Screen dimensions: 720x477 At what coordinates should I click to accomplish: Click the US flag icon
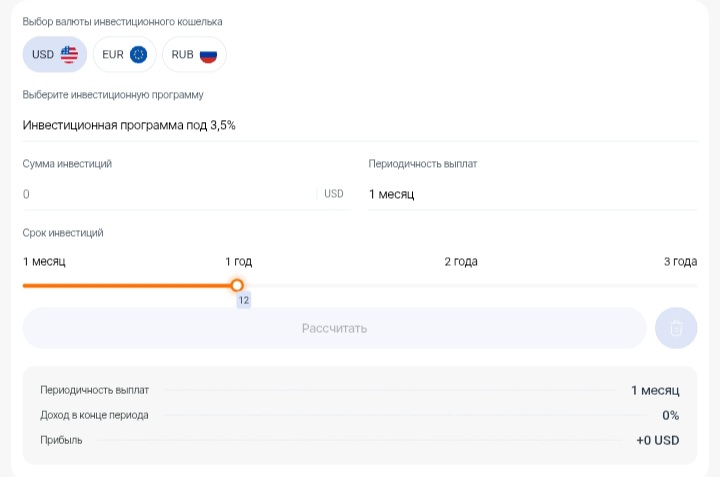point(69,55)
